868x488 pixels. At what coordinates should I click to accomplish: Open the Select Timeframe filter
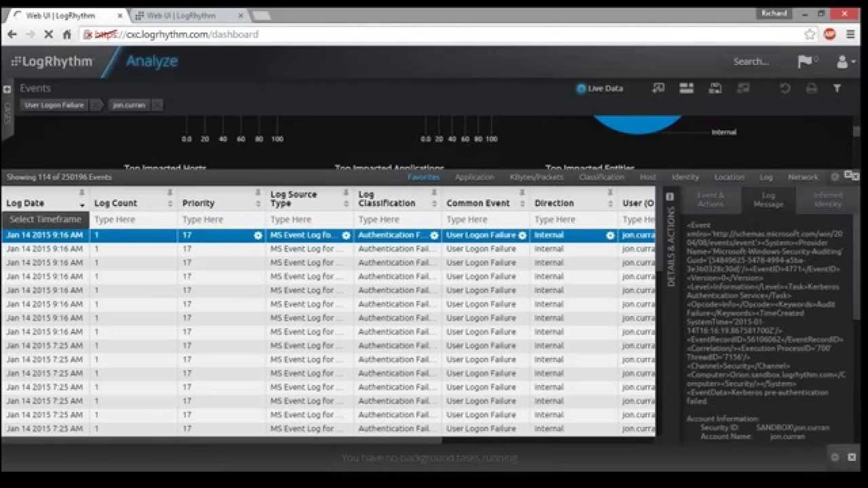tap(46, 220)
